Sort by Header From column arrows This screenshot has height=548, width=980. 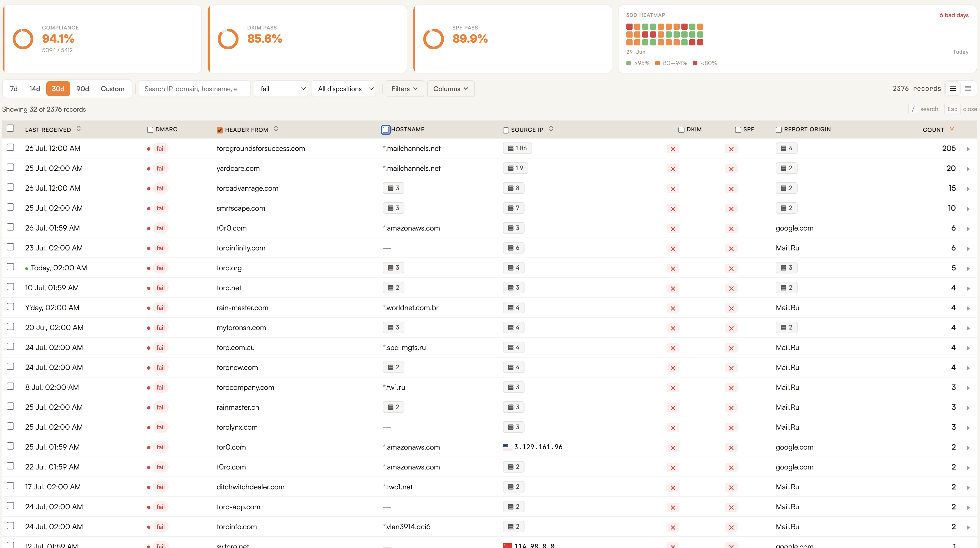click(276, 128)
